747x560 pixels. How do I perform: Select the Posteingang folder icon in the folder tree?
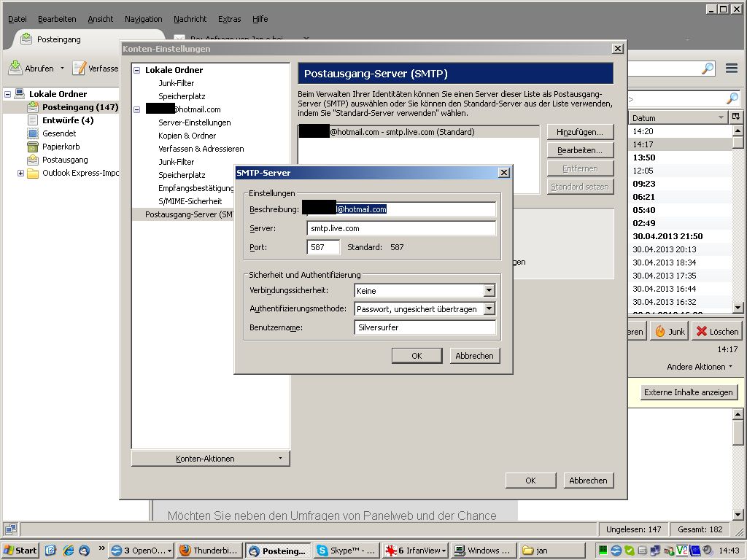coord(33,107)
